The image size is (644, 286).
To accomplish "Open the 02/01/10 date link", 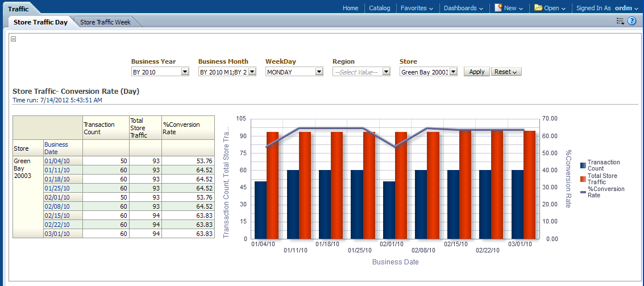I will [57, 197].
